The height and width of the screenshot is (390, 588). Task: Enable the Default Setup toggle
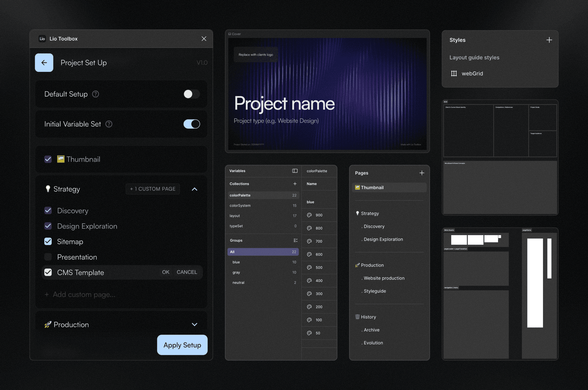tap(191, 94)
